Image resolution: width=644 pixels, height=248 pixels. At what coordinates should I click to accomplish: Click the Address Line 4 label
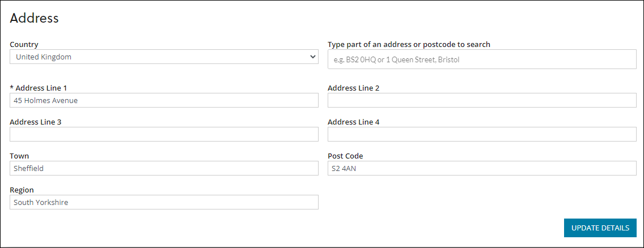353,122
